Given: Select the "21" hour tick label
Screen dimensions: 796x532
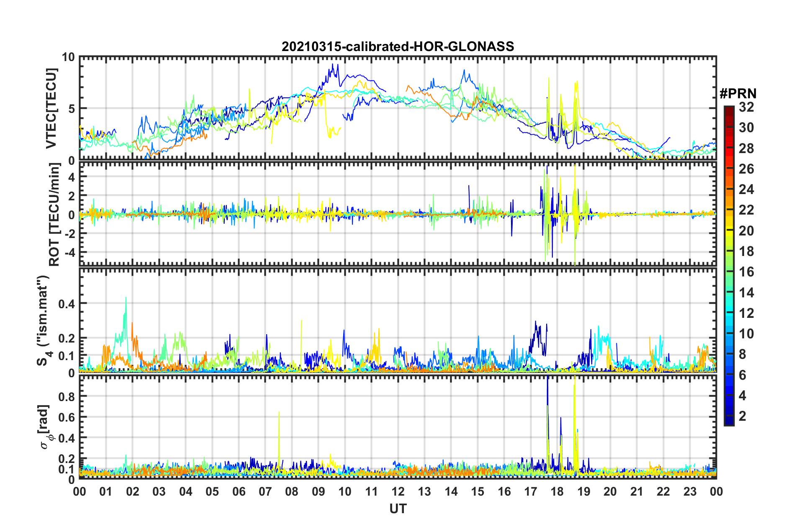Looking at the screenshot, I should 637,491.
